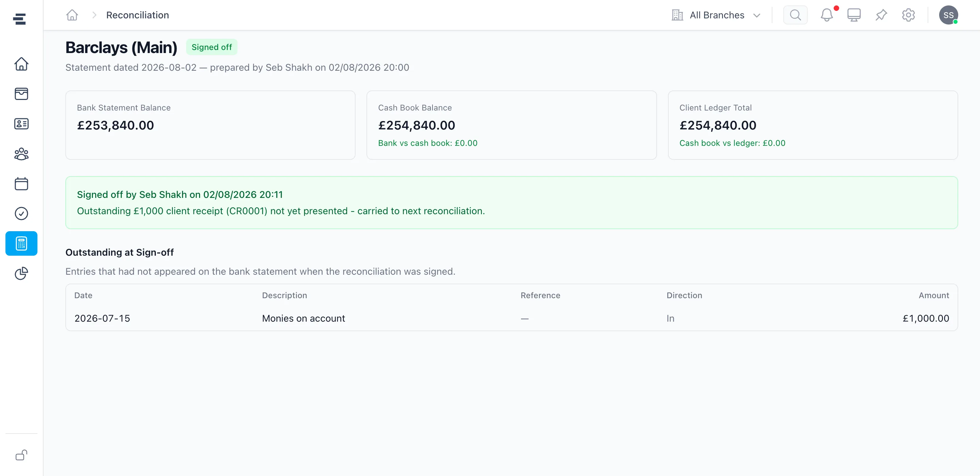
Task: Click the 'Monies on account' description cell
Action: (x=303, y=318)
